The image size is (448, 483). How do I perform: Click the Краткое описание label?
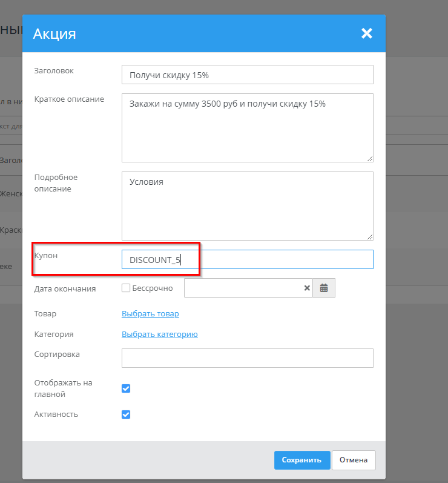coord(69,99)
